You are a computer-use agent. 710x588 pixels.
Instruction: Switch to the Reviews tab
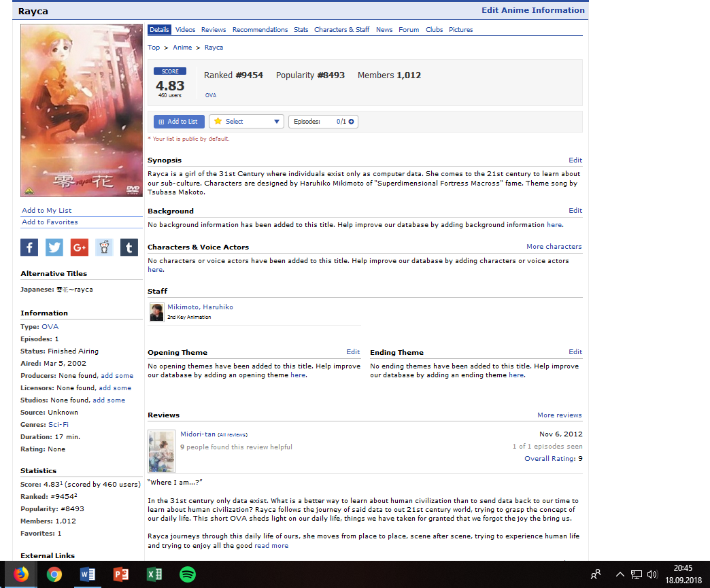coord(214,29)
